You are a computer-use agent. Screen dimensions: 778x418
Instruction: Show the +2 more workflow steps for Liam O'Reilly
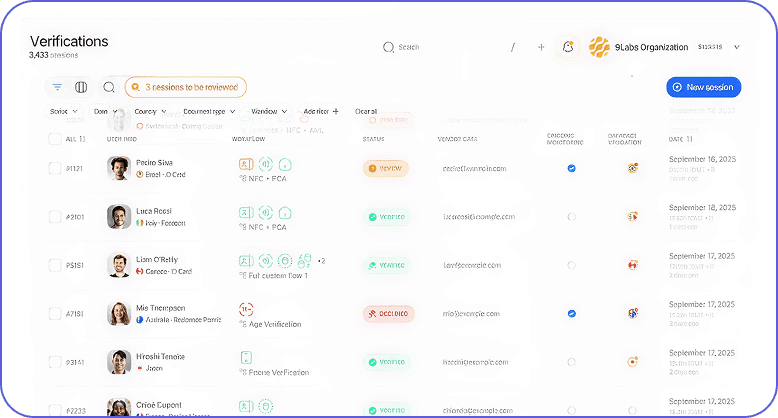[322, 261]
